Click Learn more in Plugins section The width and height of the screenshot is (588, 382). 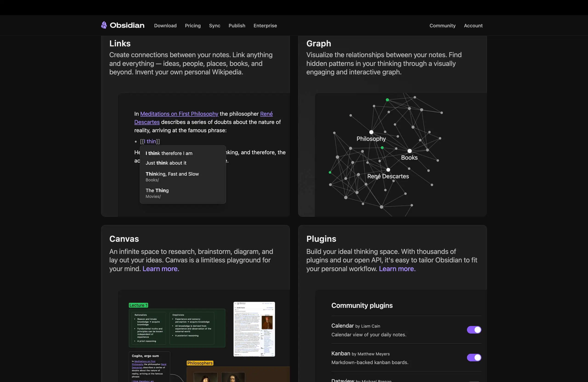pyautogui.click(x=397, y=269)
